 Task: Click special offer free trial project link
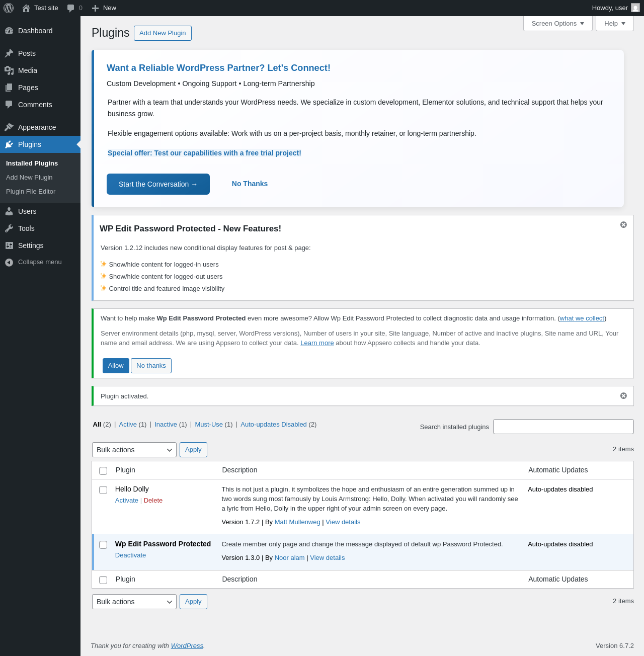(x=204, y=153)
